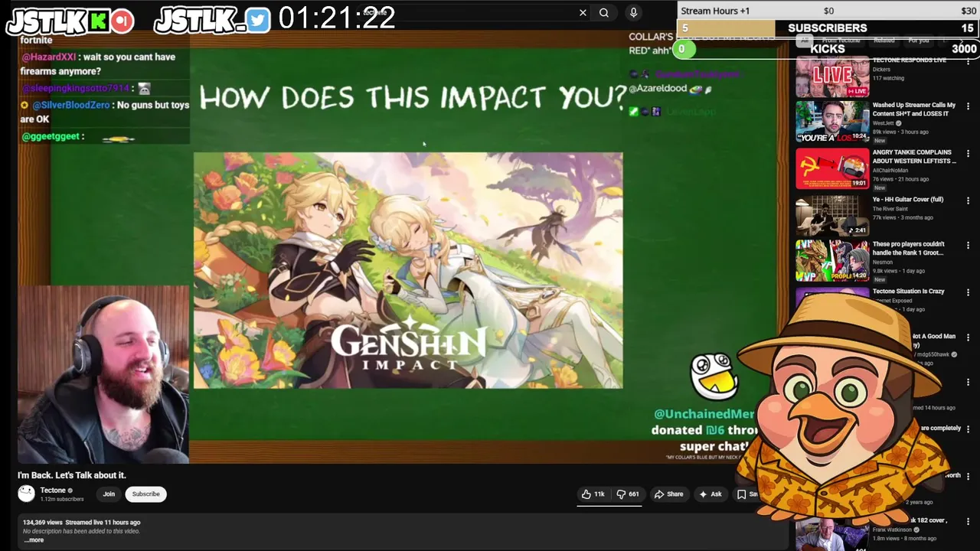Click The River Saint channel name

click(890, 209)
